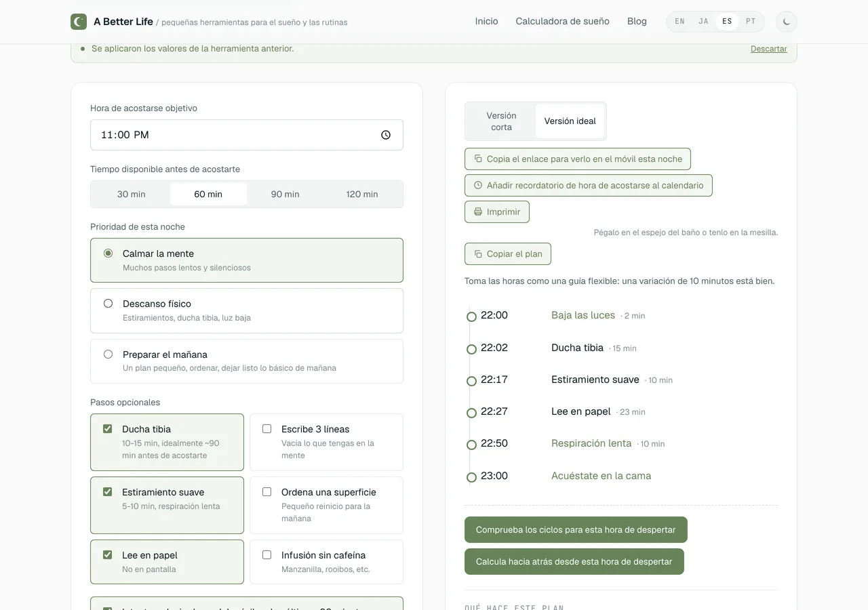Toggle dark mode moon icon
The height and width of the screenshot is (610, 868).
click(787, 22)
